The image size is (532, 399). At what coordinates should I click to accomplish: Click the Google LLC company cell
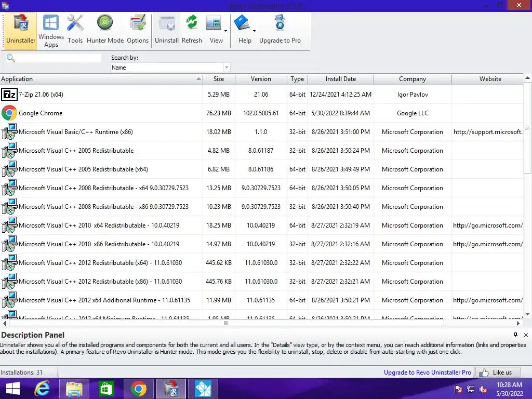point(413,113)
